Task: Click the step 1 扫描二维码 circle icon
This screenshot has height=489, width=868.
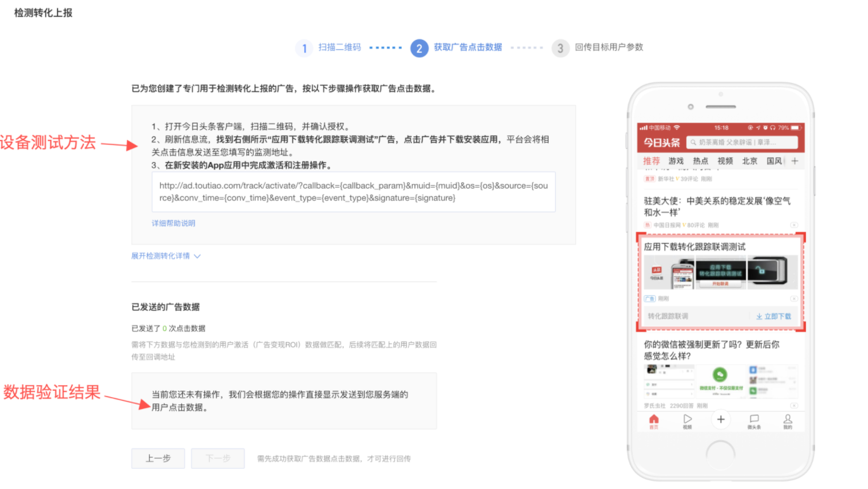Action: pyautogui.click(x=304, y=48)
